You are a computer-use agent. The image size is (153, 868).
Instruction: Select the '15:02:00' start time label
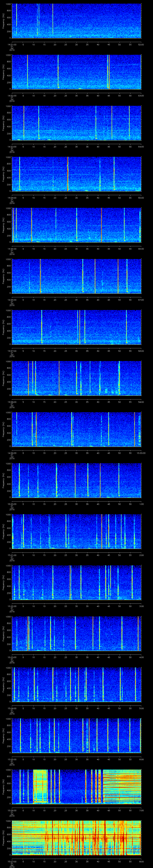pyautogui.click(x=12, y=606)
